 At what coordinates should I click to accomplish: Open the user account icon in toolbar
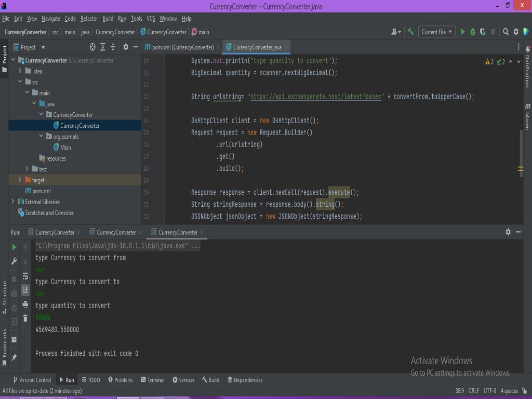[x=395, y=32]
